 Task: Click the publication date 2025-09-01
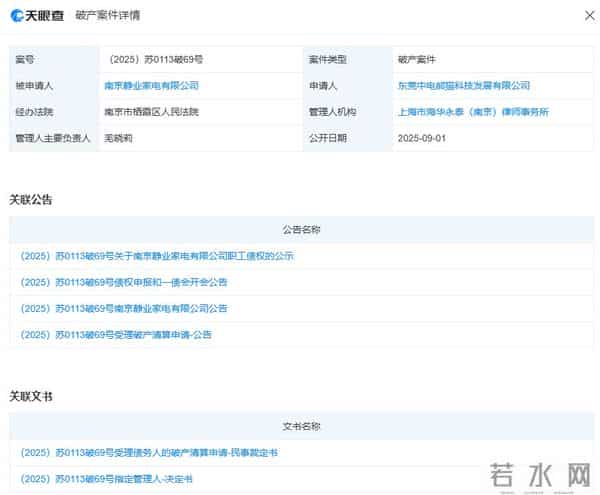421,138
